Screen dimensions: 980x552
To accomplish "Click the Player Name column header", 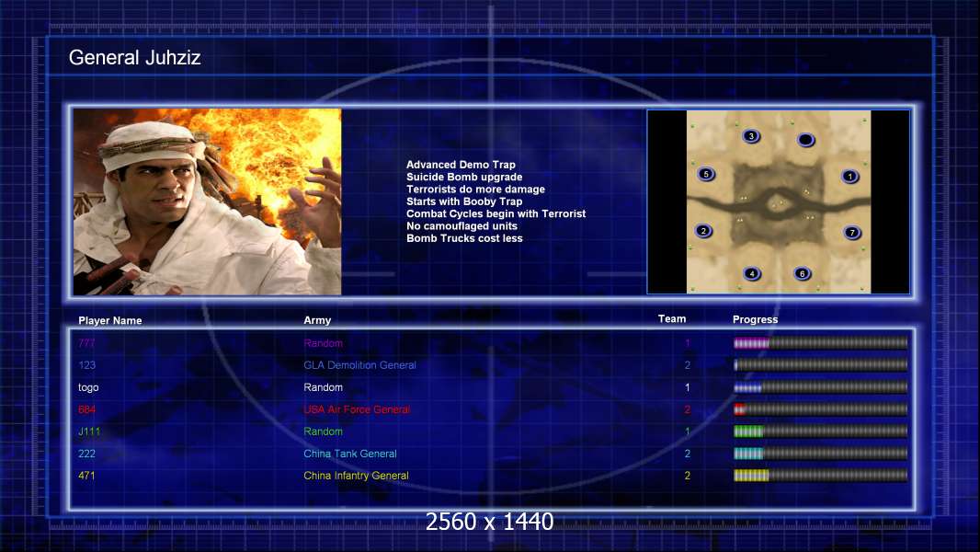I will (110, 320).
